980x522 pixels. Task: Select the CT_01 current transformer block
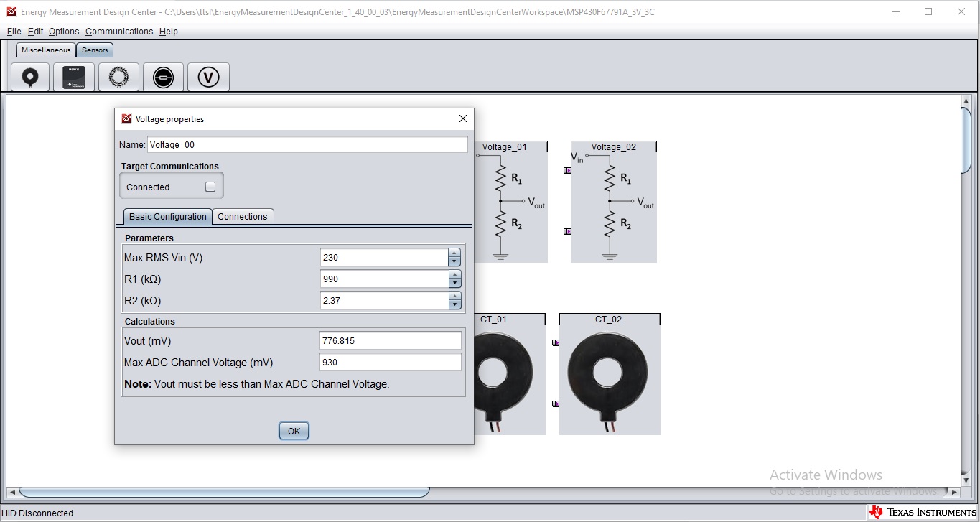509,374
